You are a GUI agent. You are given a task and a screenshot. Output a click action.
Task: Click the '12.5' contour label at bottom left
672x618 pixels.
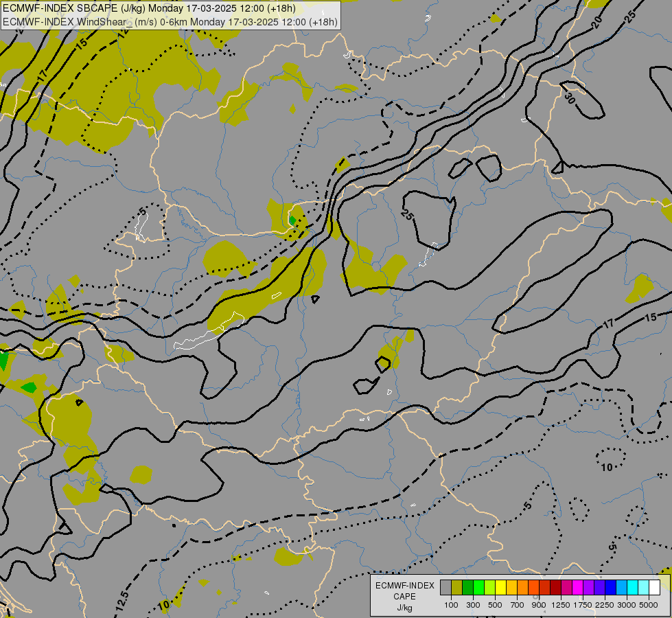121,600
